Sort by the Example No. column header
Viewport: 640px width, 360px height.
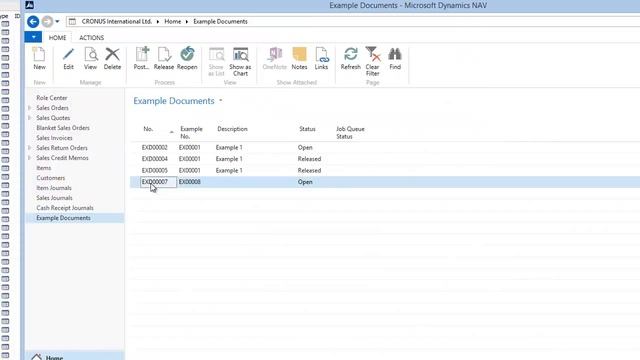pos(191,133)
